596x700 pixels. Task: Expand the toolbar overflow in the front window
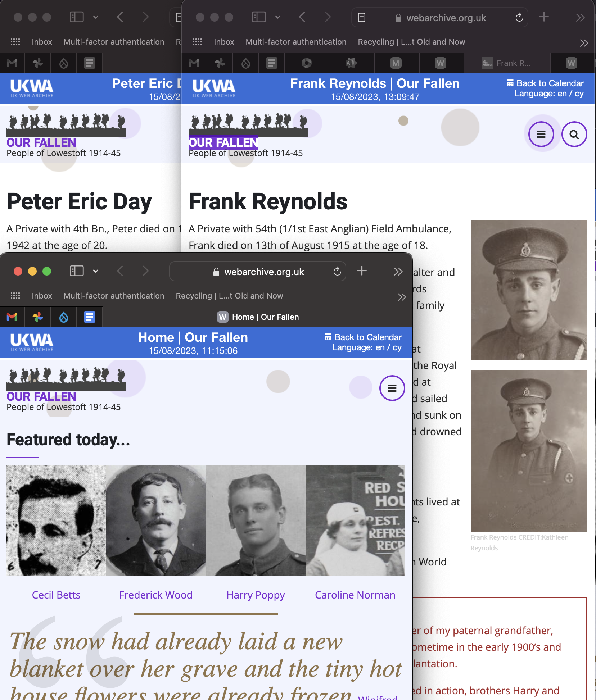click(398, 271)
